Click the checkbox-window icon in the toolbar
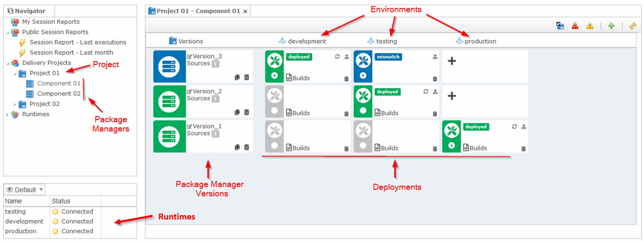The image size is (644, 242). (560, 26)
